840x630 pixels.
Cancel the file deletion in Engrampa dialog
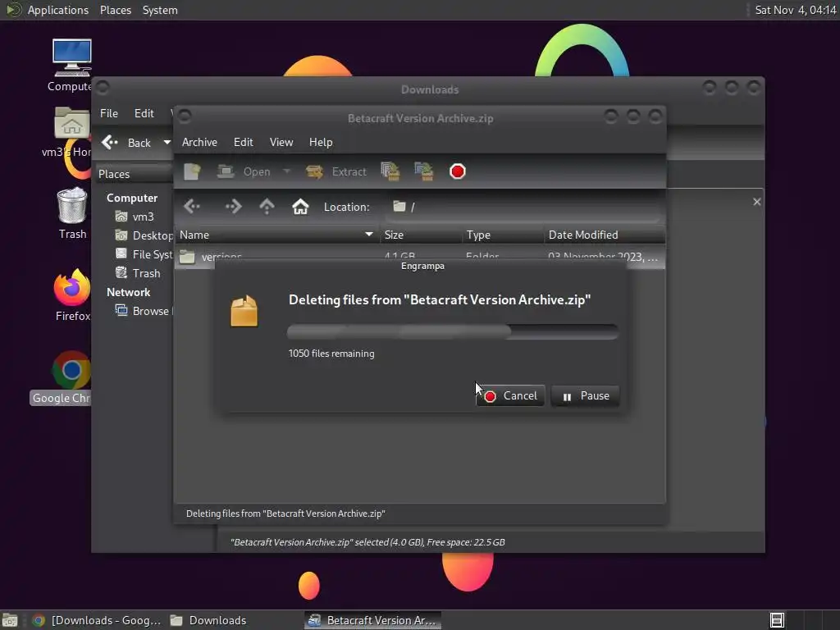pyautogui.click(x=510, y=396)
